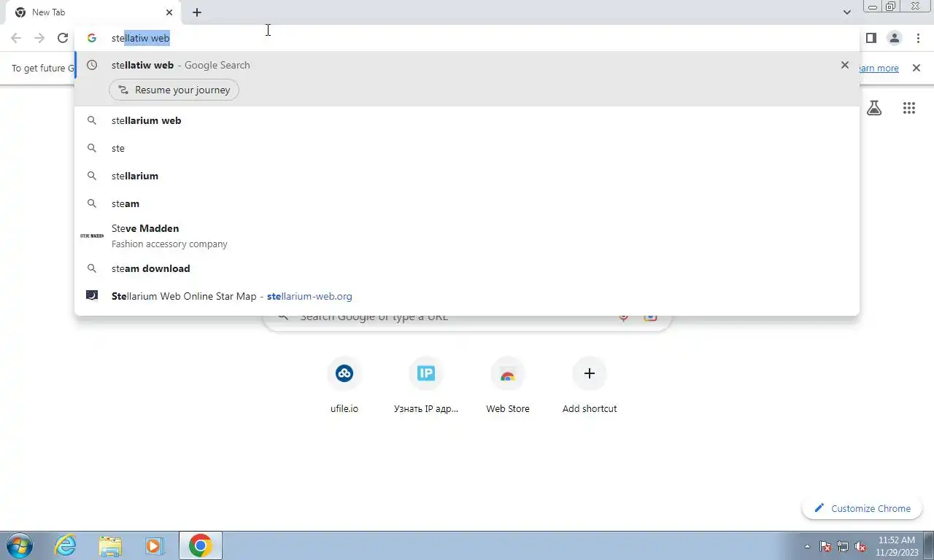This screenshot has width=934, height=560.
Task: Click the muted volume tray icon
Action: 860,546
